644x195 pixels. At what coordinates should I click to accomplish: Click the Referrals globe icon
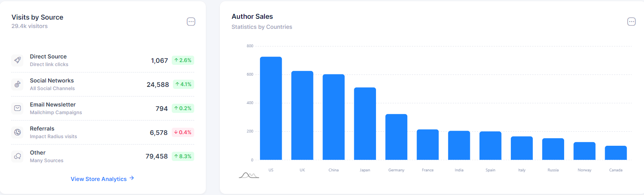click(x=18, y=132)
